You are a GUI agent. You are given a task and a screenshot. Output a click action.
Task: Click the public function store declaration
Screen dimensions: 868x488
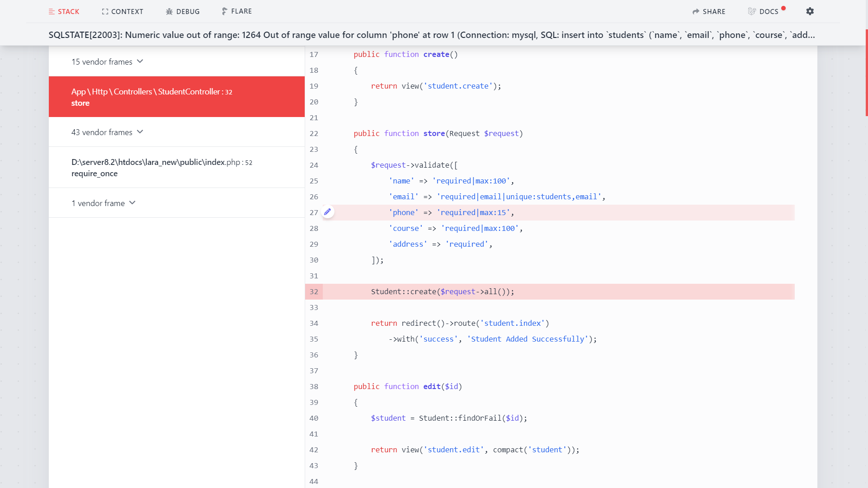438,133
